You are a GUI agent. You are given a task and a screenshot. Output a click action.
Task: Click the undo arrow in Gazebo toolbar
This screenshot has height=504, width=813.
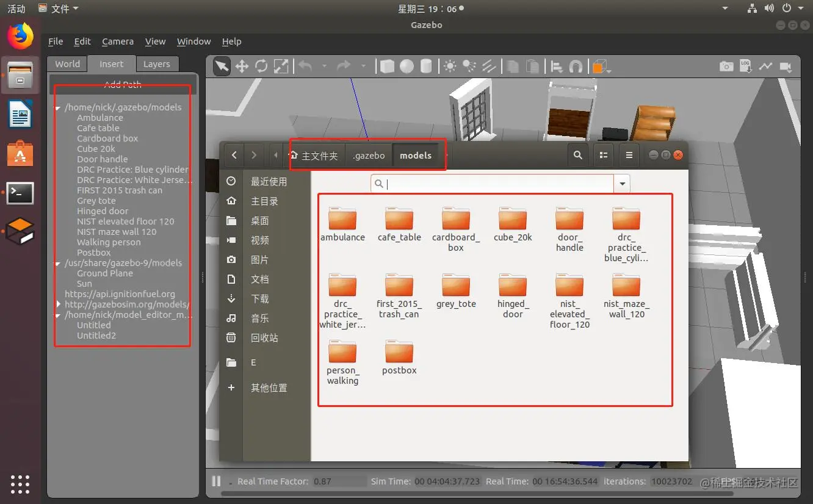(x=305, y=66)
